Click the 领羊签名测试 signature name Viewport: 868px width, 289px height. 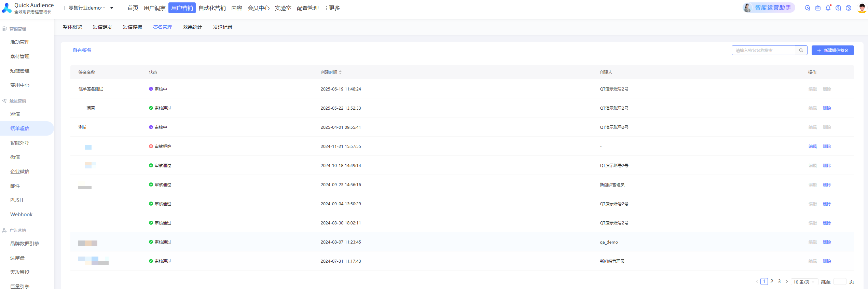point(91,89)
